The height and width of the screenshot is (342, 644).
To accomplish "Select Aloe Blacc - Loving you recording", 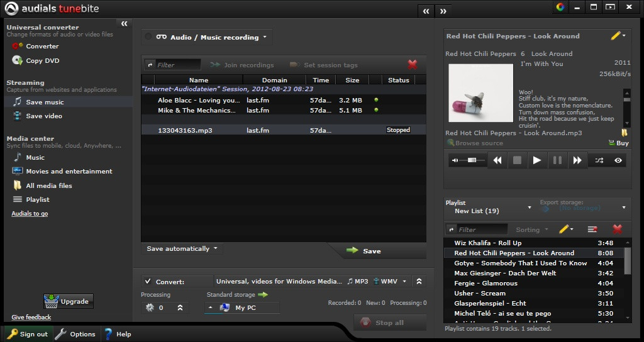I will (284, 100).
